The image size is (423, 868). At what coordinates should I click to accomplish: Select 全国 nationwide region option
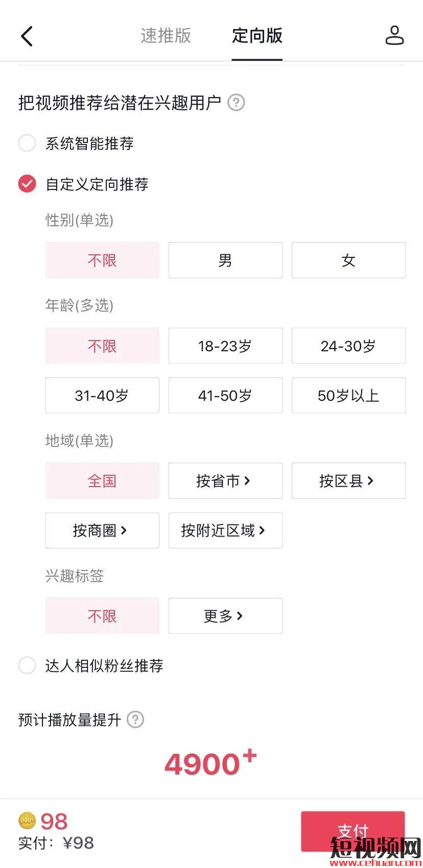[x=102, y=480]
